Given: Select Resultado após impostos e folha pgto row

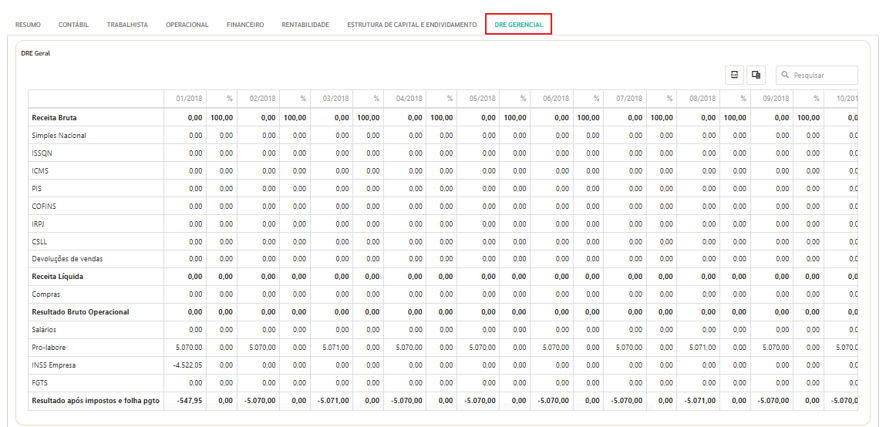Looking at the screenshot, I should click(95, 400).
